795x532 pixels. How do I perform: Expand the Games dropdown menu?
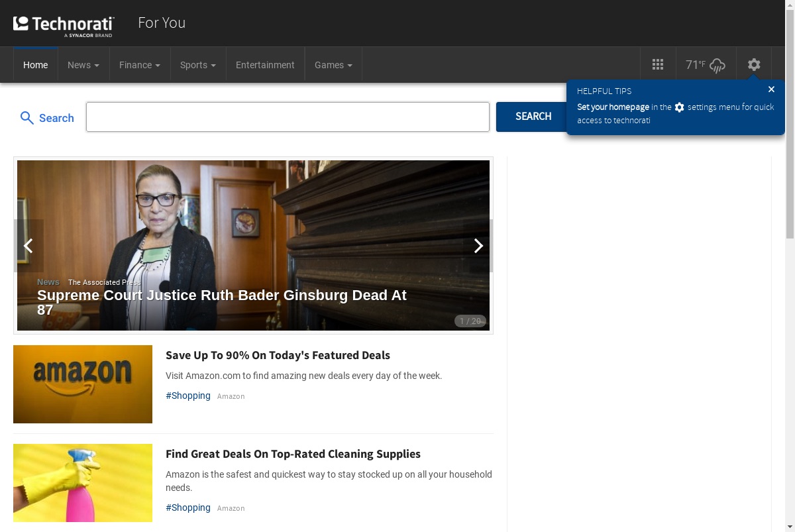333,65
